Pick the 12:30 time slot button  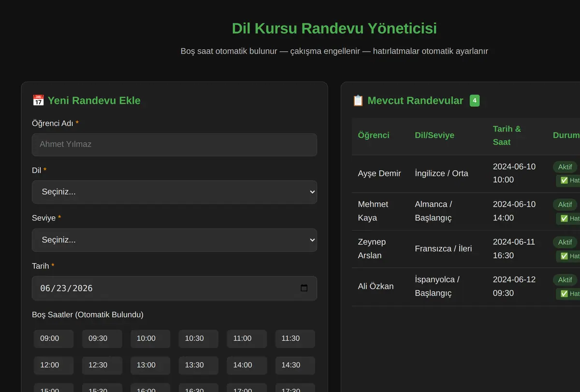coord(102,365)
